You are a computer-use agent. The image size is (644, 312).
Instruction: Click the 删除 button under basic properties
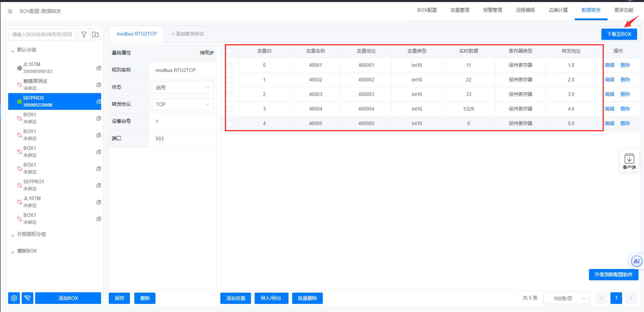tap(145, 298)
